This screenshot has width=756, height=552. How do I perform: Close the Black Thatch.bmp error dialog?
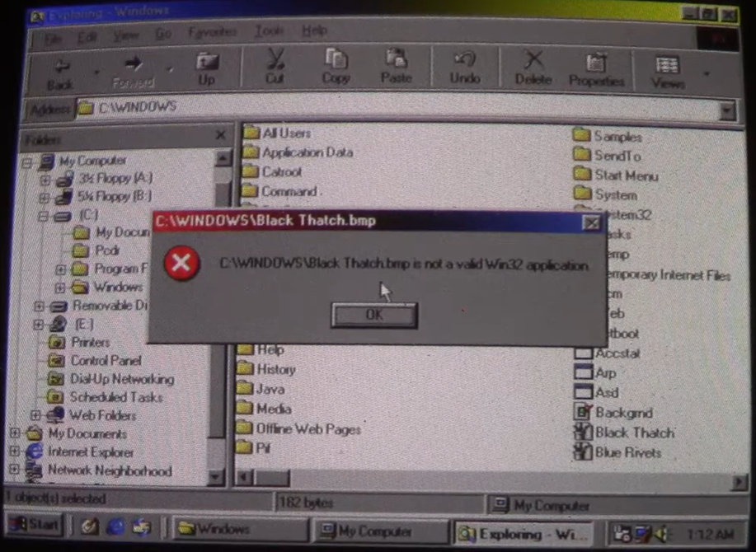coord(591,222)
